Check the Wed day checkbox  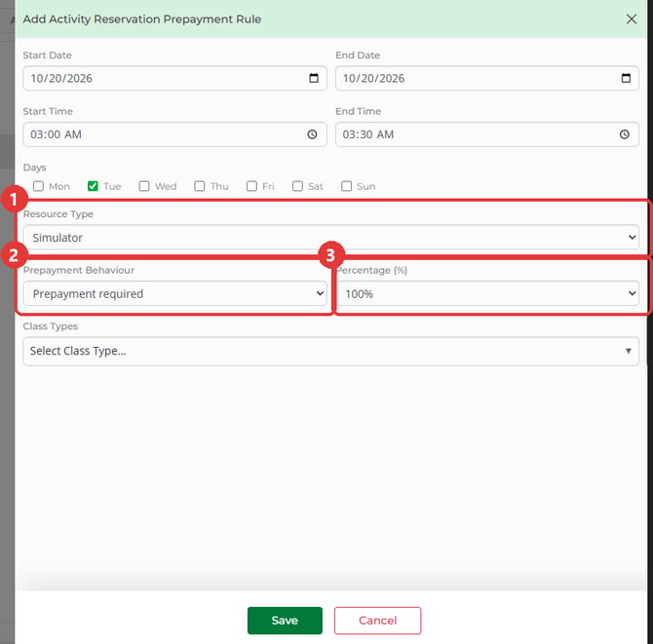[x=144, y=186]
